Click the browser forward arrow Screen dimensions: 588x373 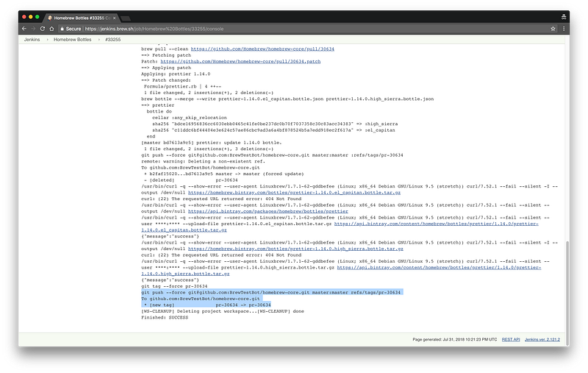[x=33, y=29]
